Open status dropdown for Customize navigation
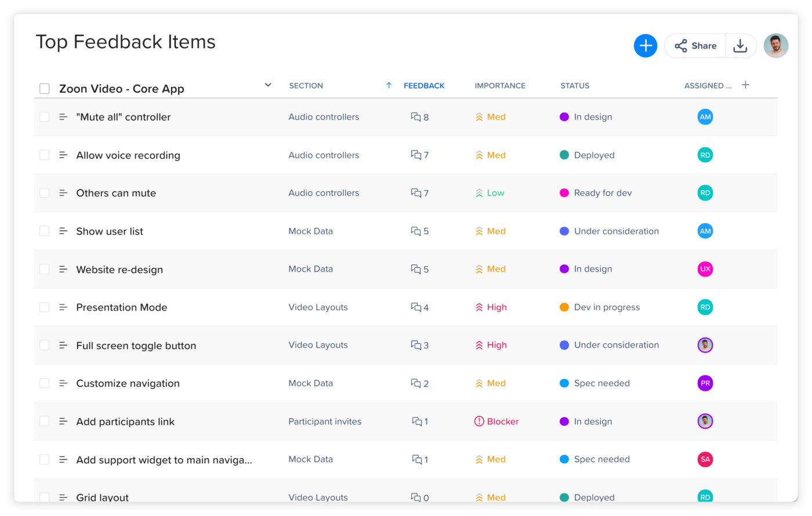This screenshot has width=812, height=516. (x=601, y=383)
